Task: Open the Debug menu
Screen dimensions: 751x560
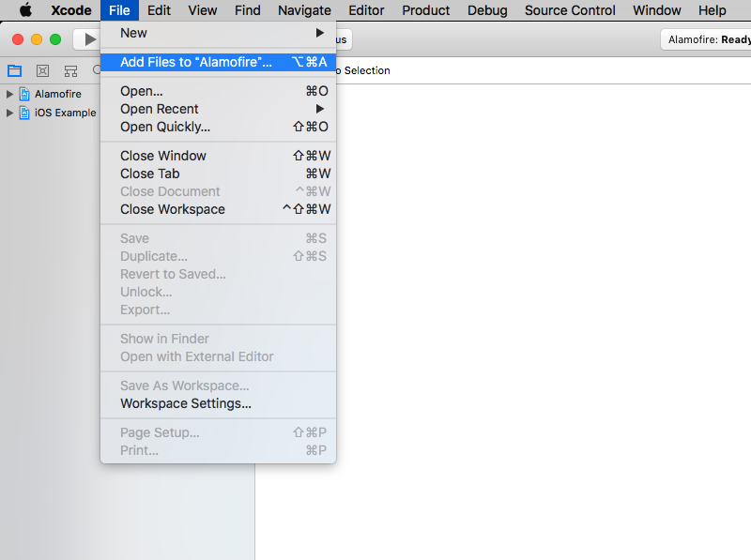Action: point(487,10)
